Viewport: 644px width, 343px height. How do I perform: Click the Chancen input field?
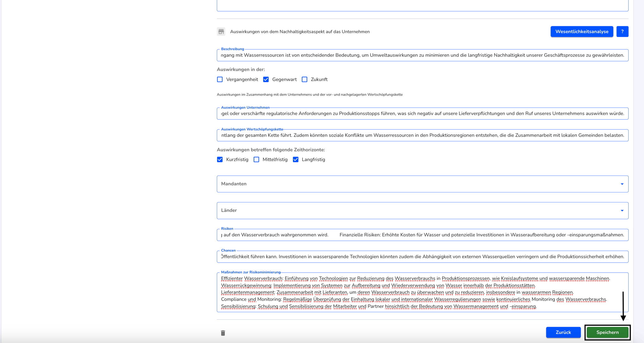point(422,257)
